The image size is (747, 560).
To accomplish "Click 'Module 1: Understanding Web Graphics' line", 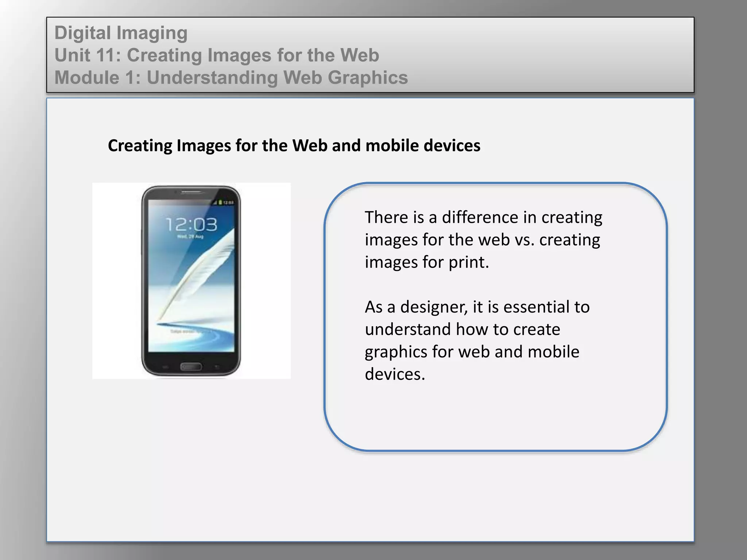I will (231, 78).
